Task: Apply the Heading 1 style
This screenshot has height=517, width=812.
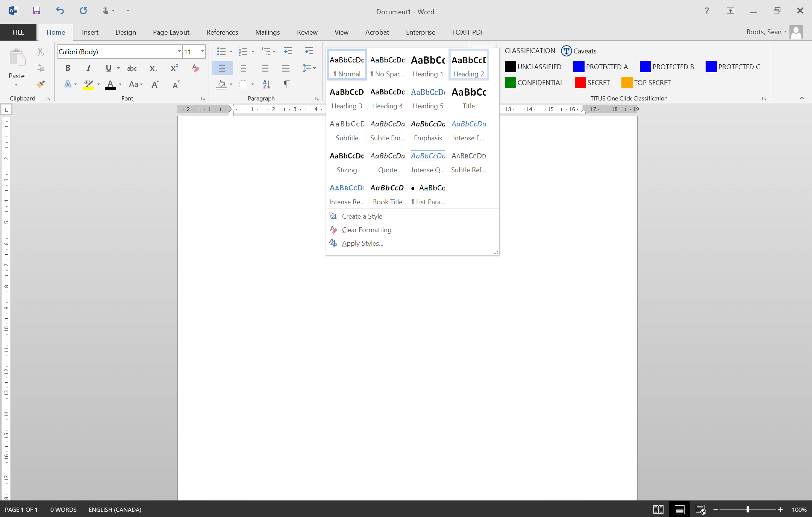Action: coord(428,65)
